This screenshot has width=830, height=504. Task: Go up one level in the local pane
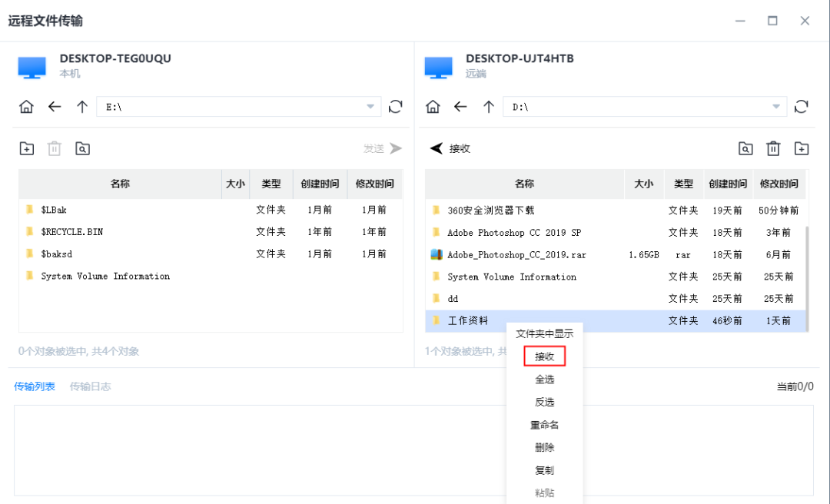point(82,107)
